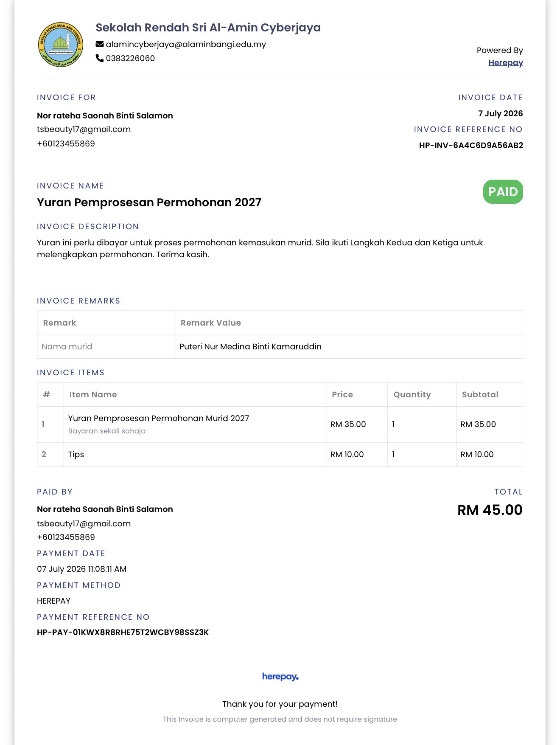Select the Tips item row
This screenshot has width=560, height=745.
pos(280,455)
